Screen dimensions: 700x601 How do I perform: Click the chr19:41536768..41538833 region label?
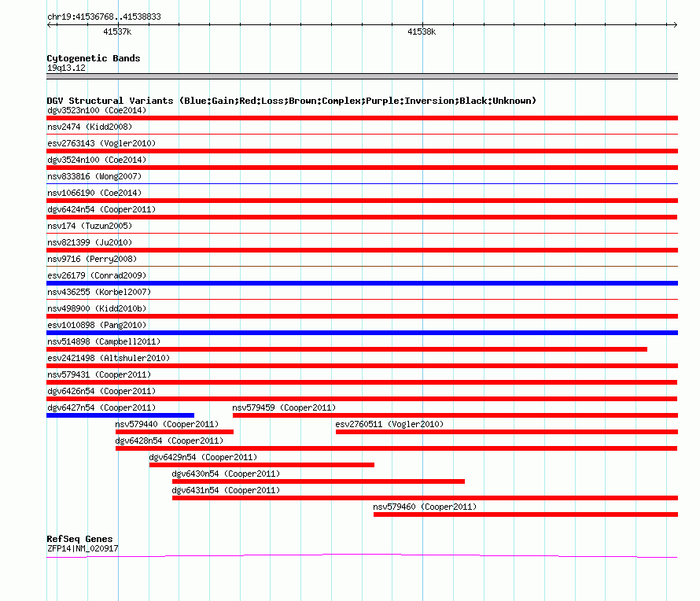pyautogui.click(x=104, y=17)
